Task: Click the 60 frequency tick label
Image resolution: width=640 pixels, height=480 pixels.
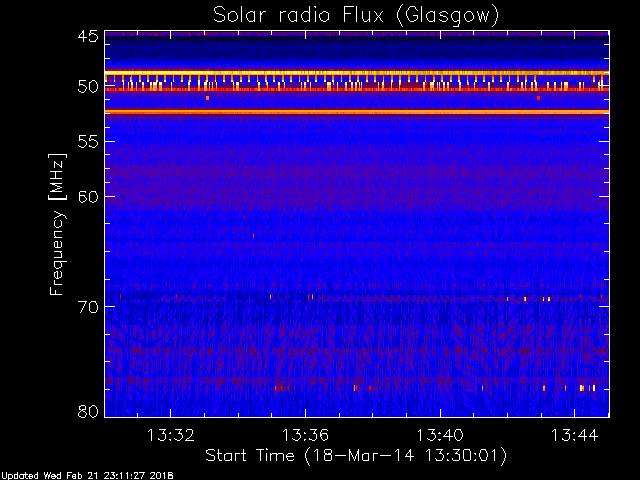Action: (x=88, y=196)
